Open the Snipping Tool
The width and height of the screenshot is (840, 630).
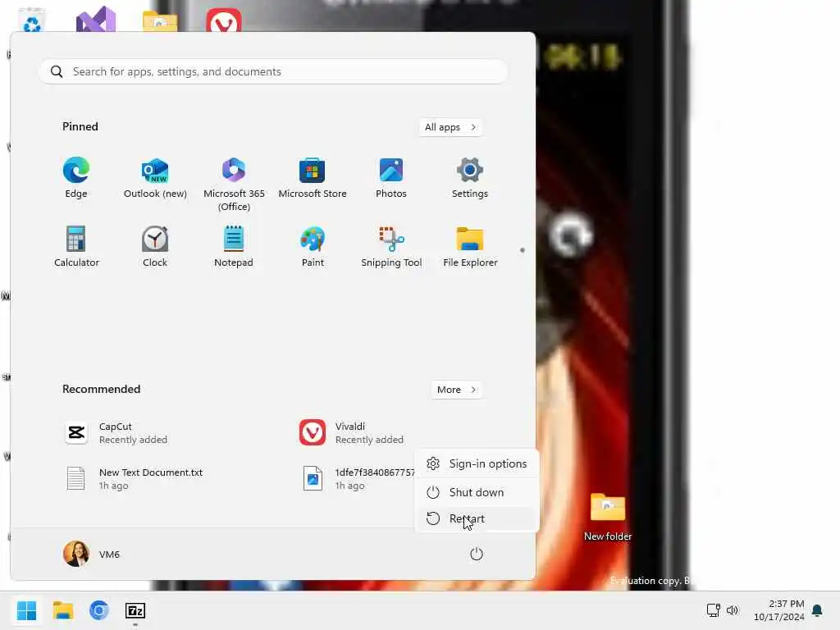coord(391,246)
